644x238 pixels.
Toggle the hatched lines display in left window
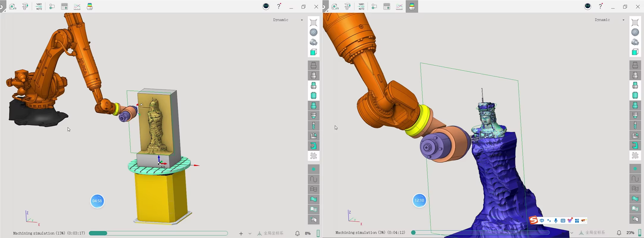(x=313, y=156)
